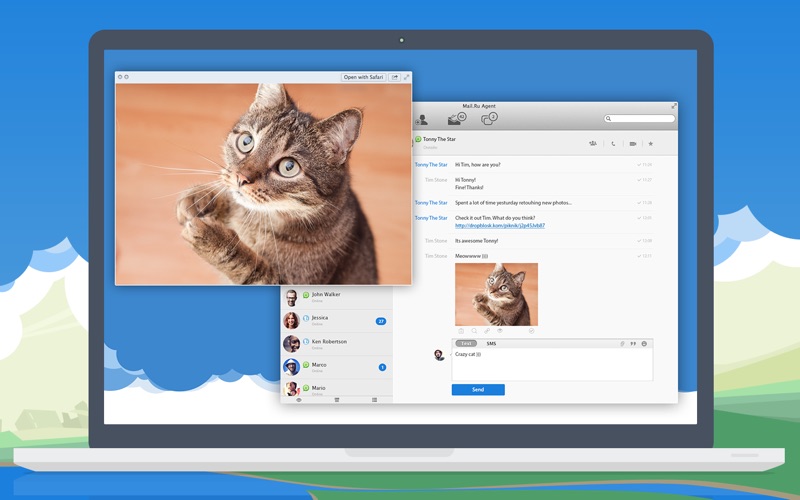Click the middle icon at contact list bottom
The height and width of the screenshot is (500, 800).
pyautogui.click(x=337, y=400)
